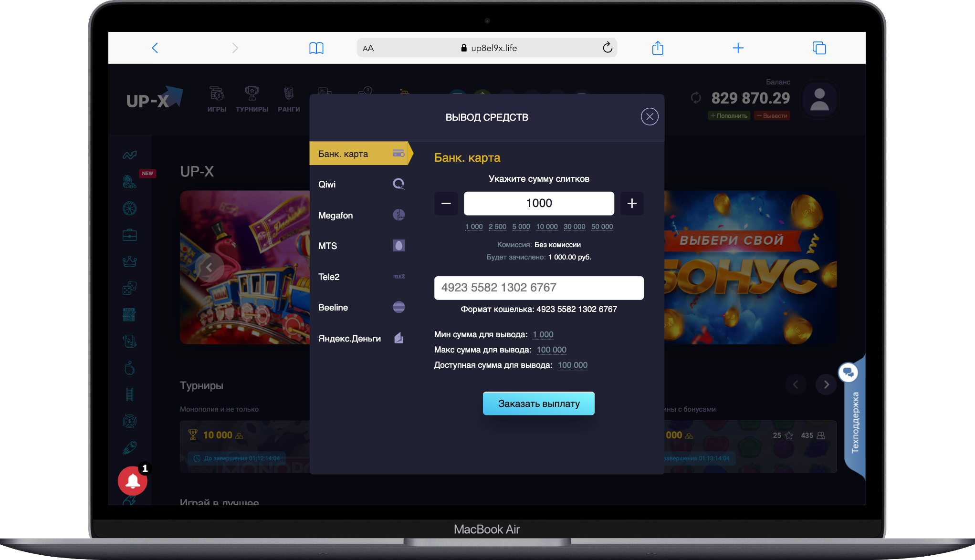Screen dimensions: 975x560
Task: Select the tournaments trophy icon
Action: (x=253, y=94)
